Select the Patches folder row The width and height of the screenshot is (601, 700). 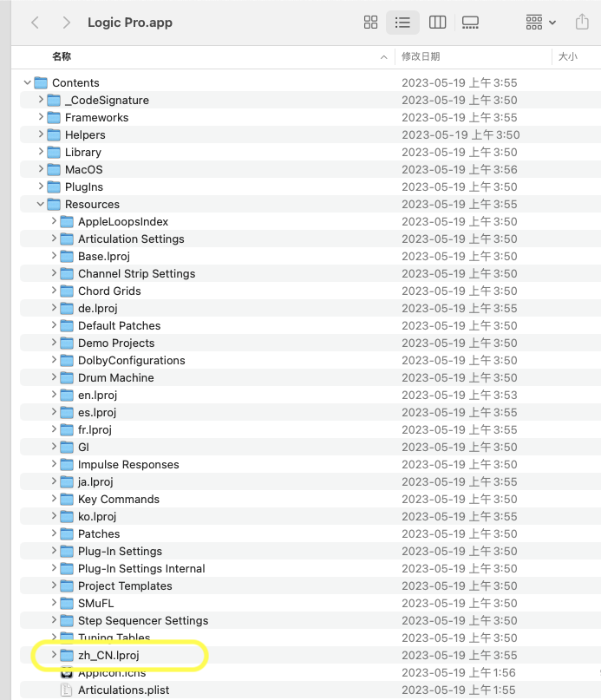pyautogui.click(x=310, y=534)
